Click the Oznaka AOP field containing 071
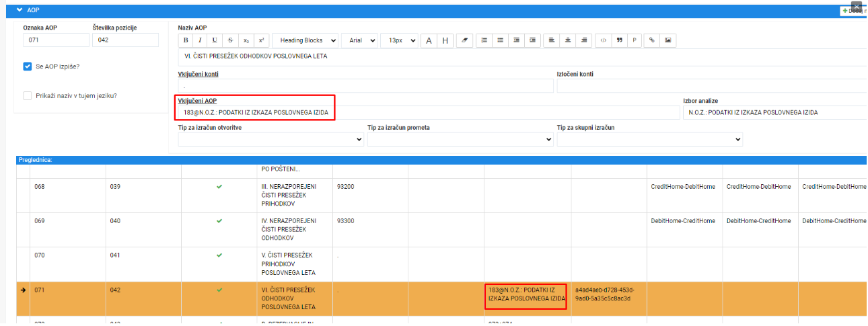868x326 pixels. click(56, 40)
